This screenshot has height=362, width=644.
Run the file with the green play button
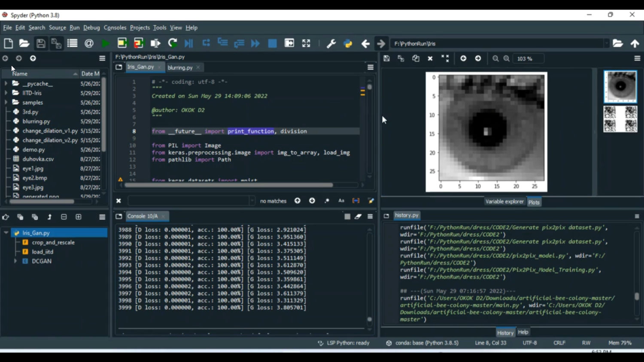[105, 43]
